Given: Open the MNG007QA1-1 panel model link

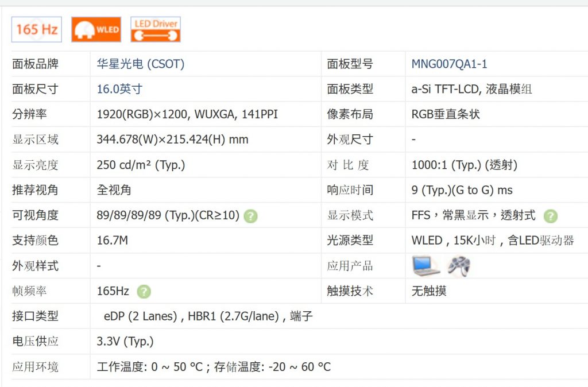Looking at the screenshot, I should [x=449, y=64].
